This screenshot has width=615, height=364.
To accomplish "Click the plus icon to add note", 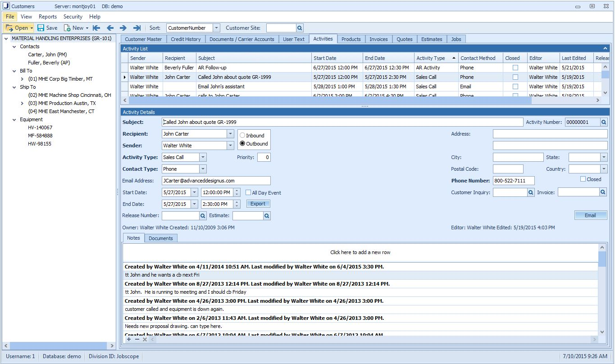I will tap(129, 339).
